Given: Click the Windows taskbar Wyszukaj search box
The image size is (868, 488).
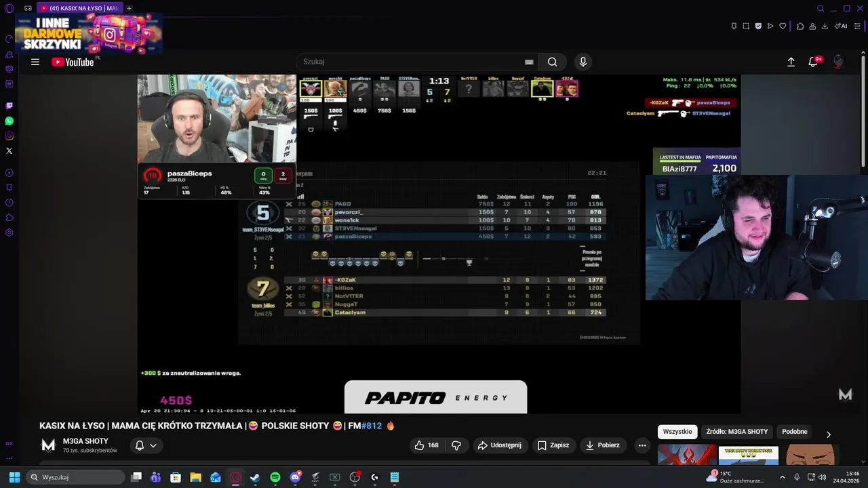Looking at the screenshot, I should tap(76, 477).
